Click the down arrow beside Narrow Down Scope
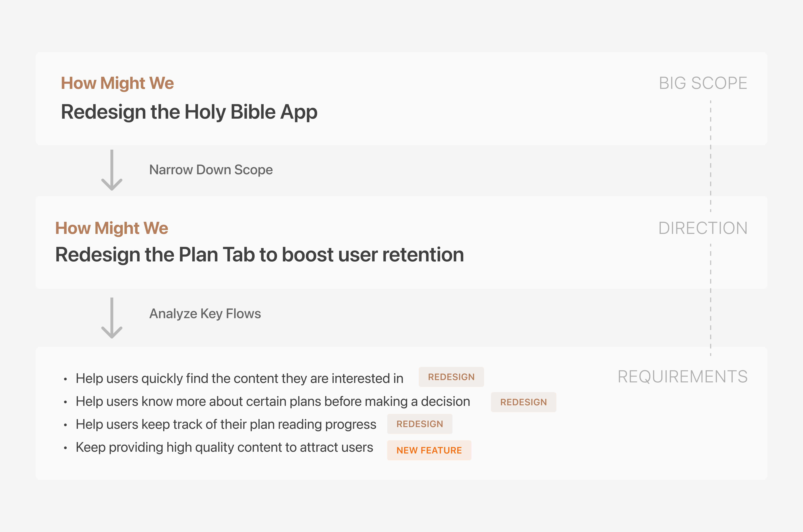Viewport: 803px width, 532px height. tap(112, 170)
